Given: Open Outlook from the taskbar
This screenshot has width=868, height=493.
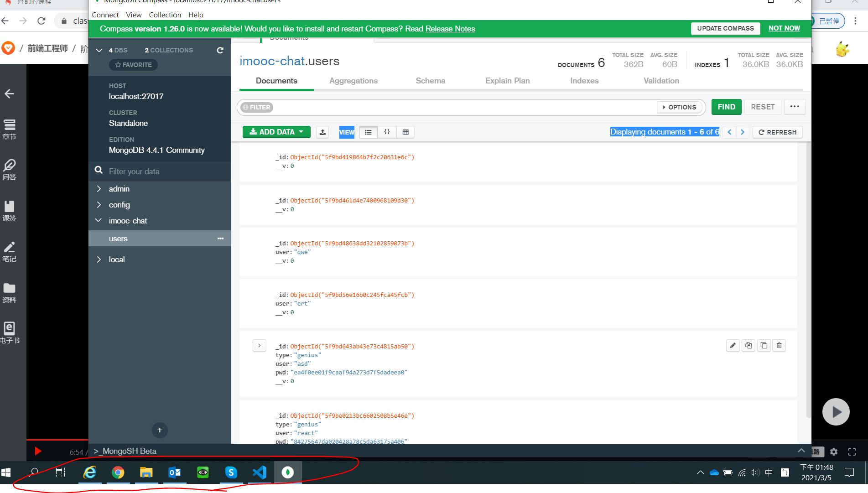Looking at the screenshot, I should point(175,472).
